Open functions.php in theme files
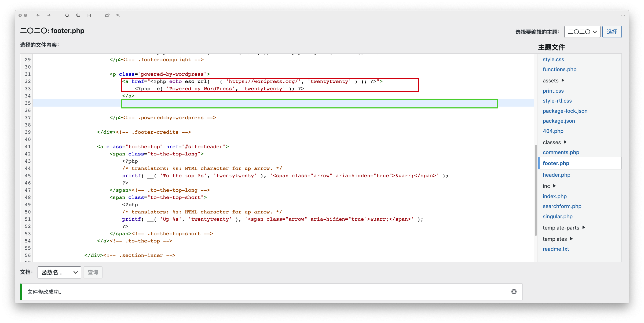The image size is (644, 323). (x=559, y=69)
